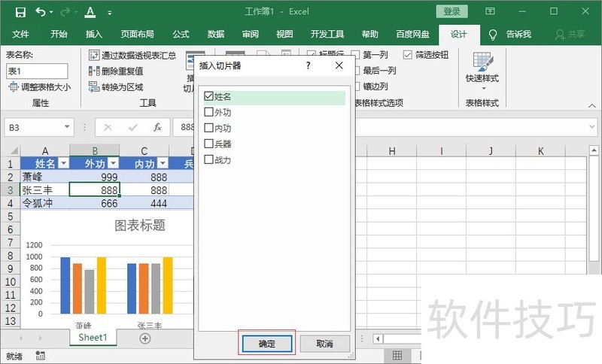Toggle the 第一列 checkbox
Screen dimensions: 602x364
355,55
